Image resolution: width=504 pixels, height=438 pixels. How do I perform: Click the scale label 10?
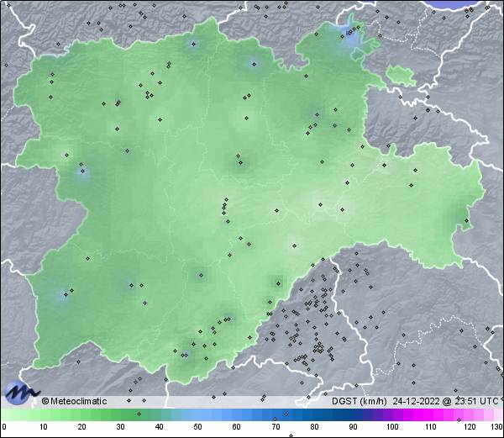pyautogui.click(x=43, y=427)
